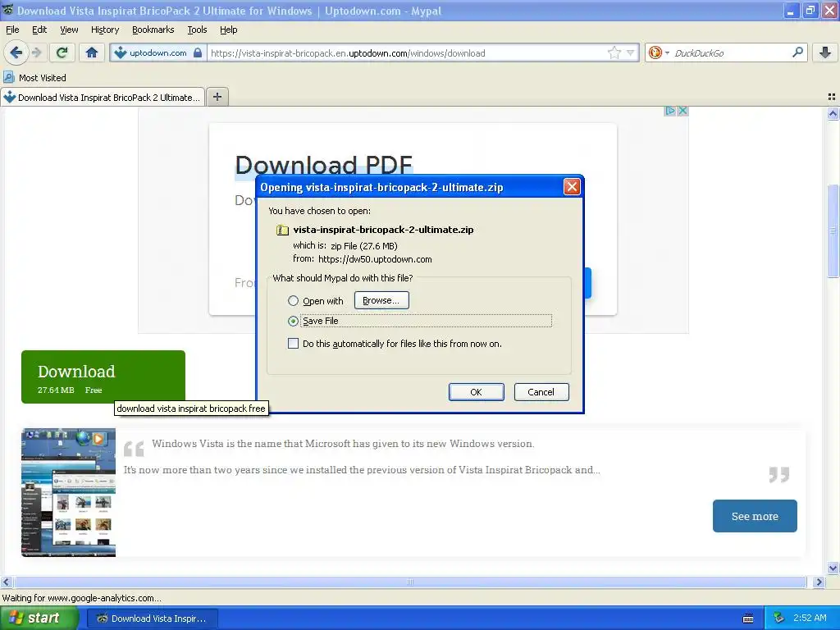Click the 2:52 AM taskbar clock
The image size is (840, 630).
click(810, 618)
